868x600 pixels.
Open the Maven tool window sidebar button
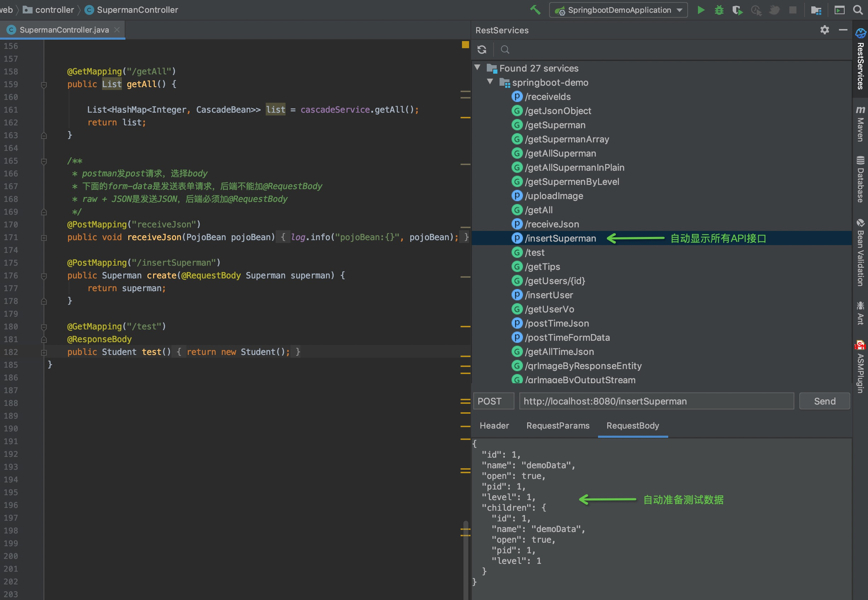pyautogui.click(x=860, y=124)
